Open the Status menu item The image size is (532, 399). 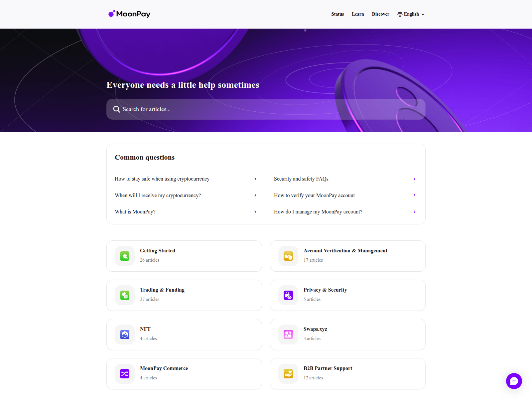pyautogui.click(x=337, y=14)
